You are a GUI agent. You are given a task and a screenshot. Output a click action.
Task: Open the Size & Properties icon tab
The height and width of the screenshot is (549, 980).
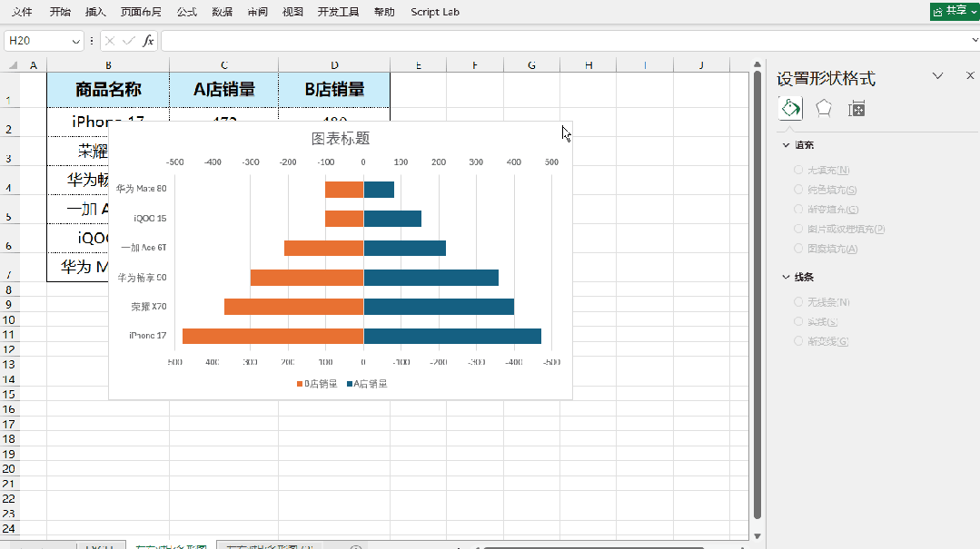click(856, 109)
